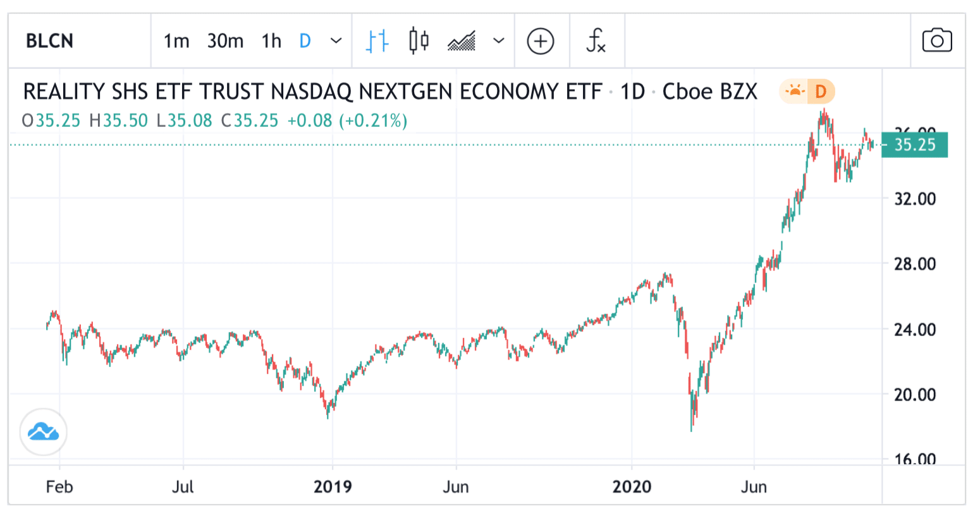Click the BLCN ticker symbol
Image resolution: width=980 pixels, height=518 pixels.
pyautogui.click(x=48, y=40)
